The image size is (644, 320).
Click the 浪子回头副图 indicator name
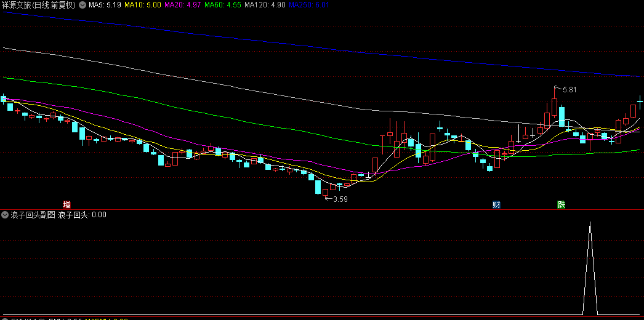pyautogui.click(x=33, y=215)
